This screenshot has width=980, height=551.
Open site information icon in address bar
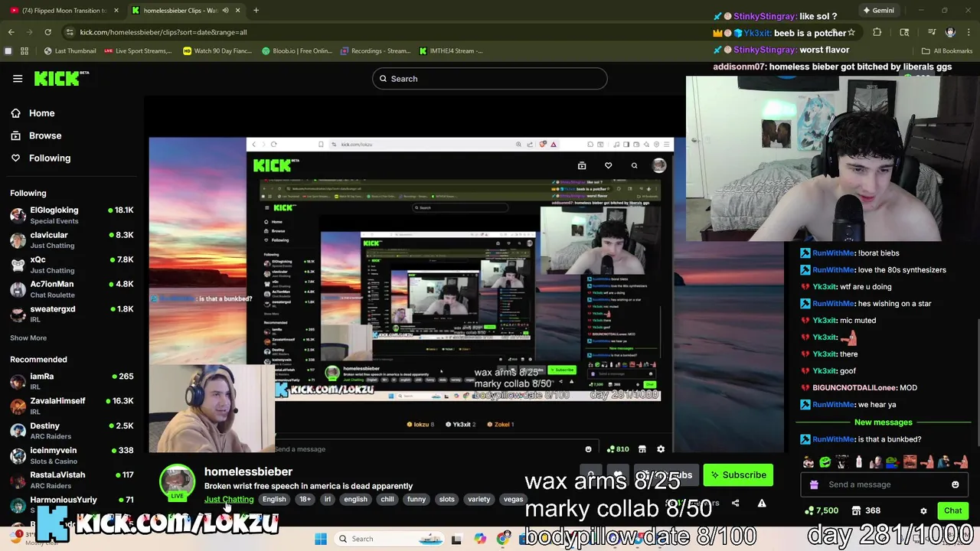point(69,32)
